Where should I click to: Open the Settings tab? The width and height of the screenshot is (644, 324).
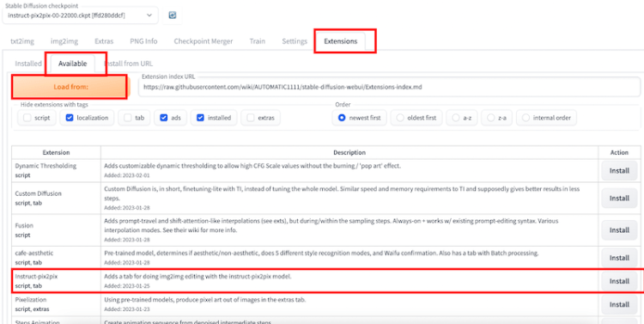(x=295, y=41)
